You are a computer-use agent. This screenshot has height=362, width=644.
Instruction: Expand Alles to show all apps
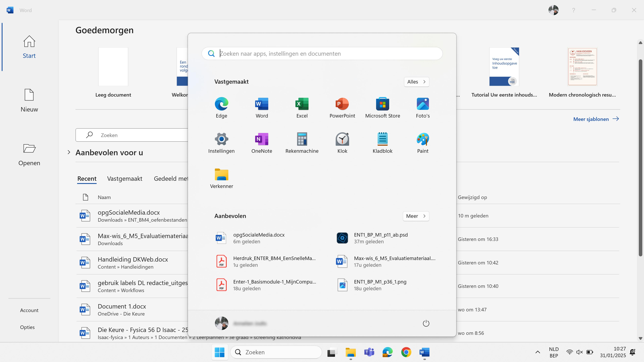pyautogui.click(x=416, y=82)
